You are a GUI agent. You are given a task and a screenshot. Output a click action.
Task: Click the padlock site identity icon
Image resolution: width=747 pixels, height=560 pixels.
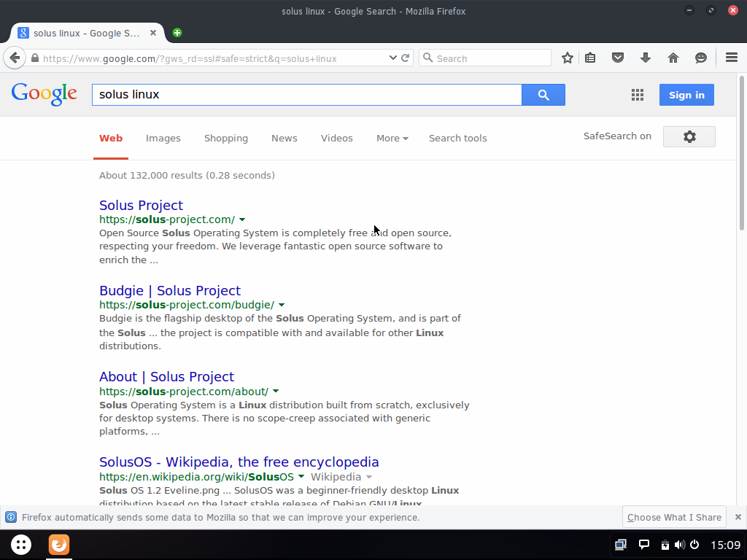(x=35, y=58)
